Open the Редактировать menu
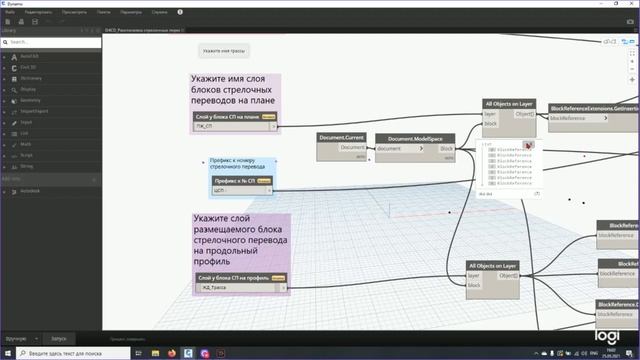The width and height of the screenshot is (640, 360). [38, 12]
